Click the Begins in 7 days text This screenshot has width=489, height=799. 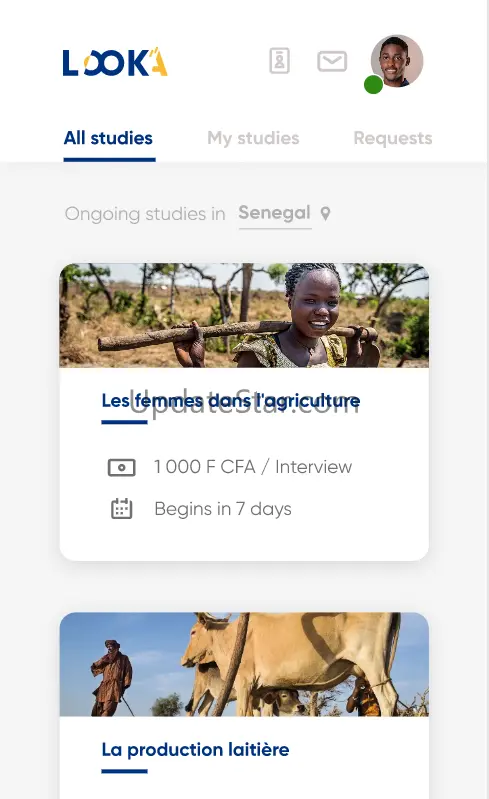click(x=223, y=509)
